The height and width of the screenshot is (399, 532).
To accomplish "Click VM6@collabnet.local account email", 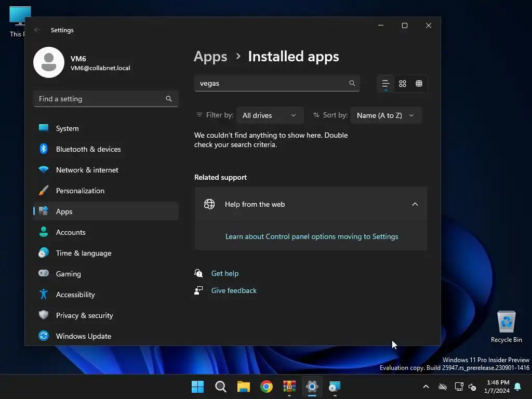I will (x=100, y=68).
